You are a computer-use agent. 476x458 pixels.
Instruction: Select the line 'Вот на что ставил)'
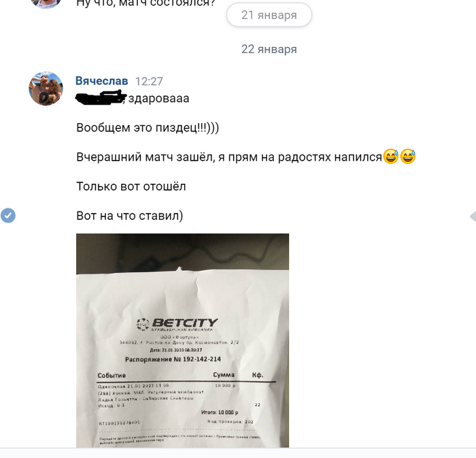point(130,216)
